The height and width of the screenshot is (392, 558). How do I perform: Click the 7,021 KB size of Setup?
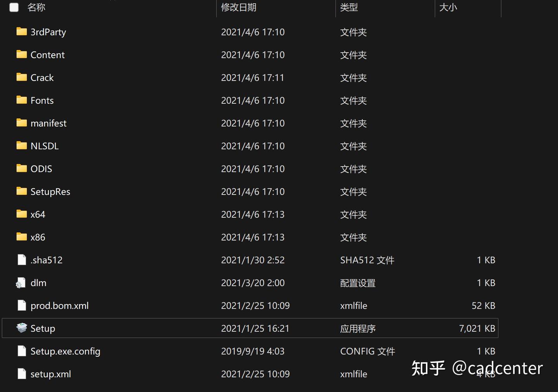point(477,329)
